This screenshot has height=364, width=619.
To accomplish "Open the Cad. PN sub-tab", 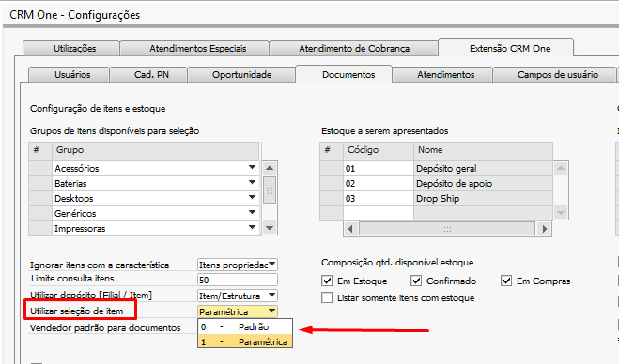I will pos(148,74).
